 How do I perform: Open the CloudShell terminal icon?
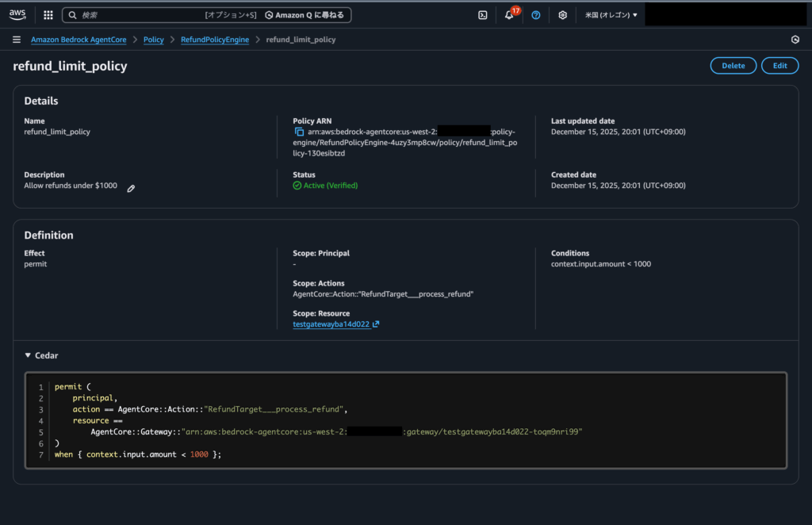click(482, 15)
